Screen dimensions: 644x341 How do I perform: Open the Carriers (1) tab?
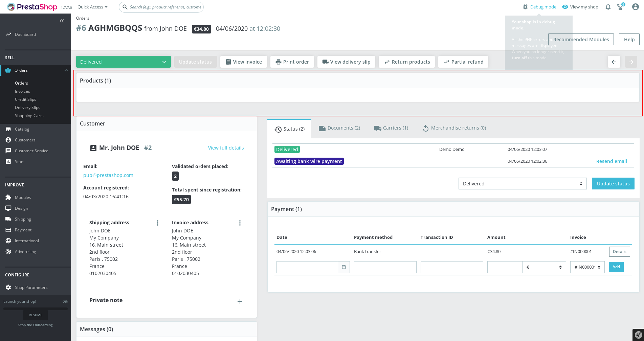point(391,128)
